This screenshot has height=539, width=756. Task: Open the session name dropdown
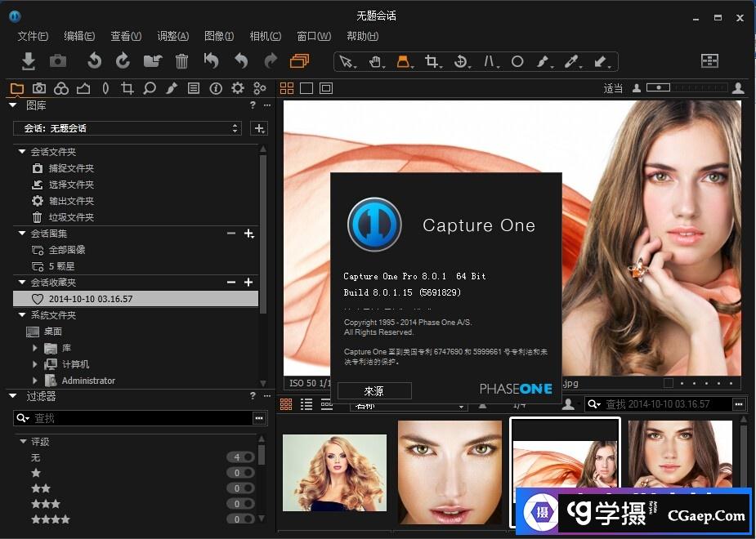(127, 128)
